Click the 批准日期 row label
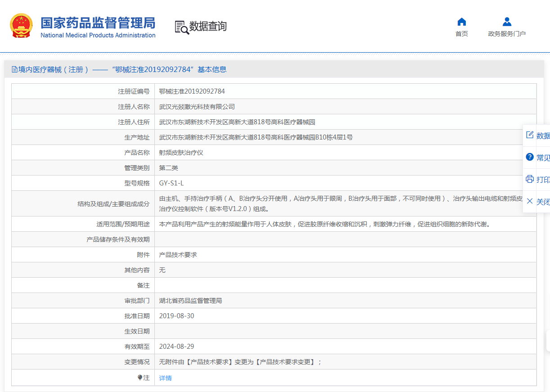This screenshot has width=550, height=392. 137,316
